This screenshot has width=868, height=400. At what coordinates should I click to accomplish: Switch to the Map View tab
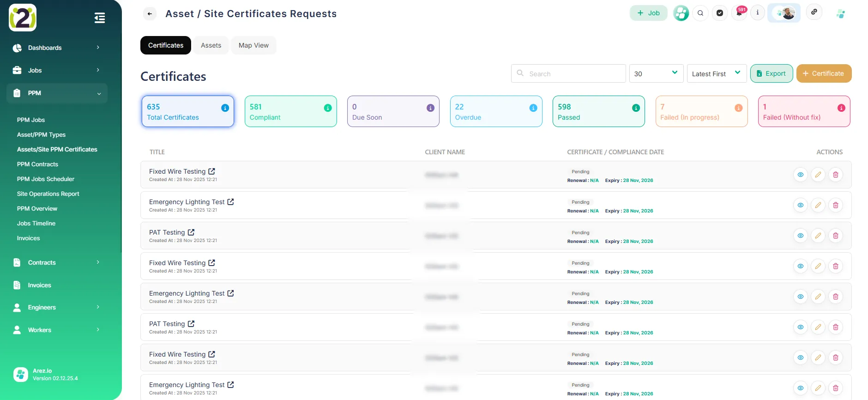point(253,45)
